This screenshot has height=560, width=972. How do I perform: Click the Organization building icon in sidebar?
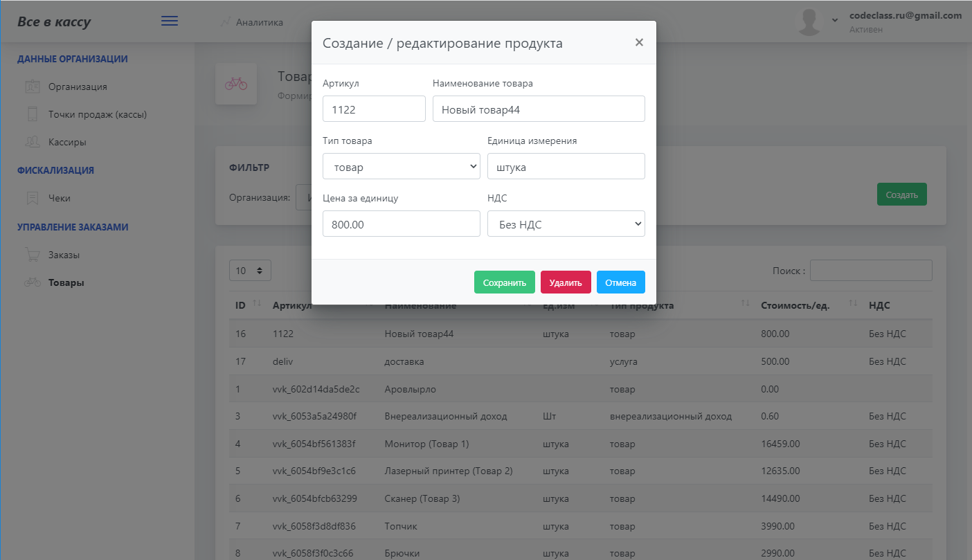(x=32, y=87)
